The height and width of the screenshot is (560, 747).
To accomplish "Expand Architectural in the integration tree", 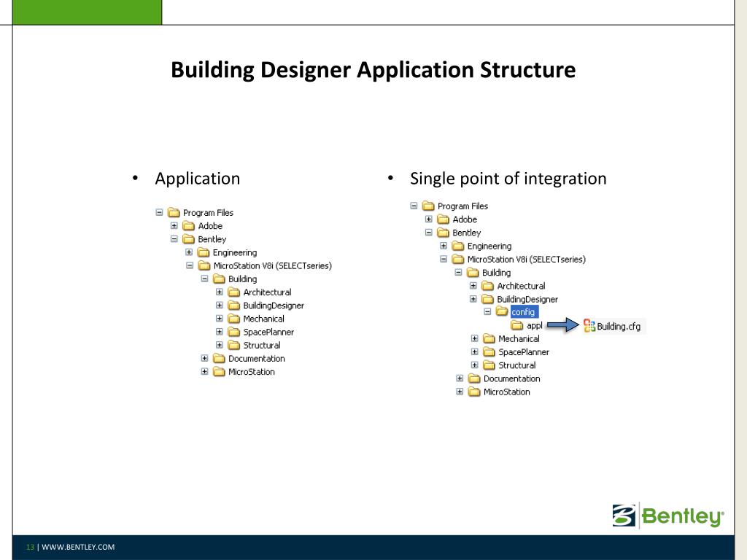I will click(x=473, y=286).
